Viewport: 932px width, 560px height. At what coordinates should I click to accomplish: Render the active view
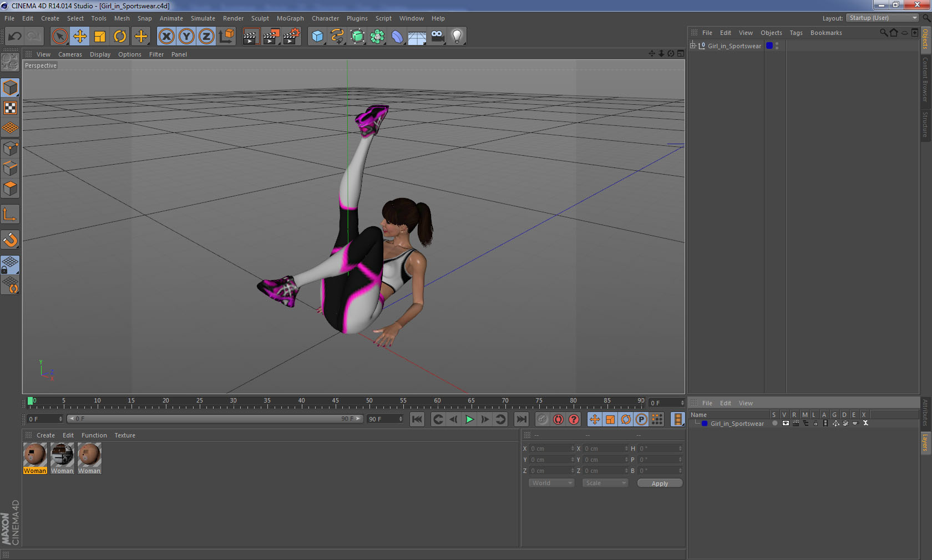(251, 37)
